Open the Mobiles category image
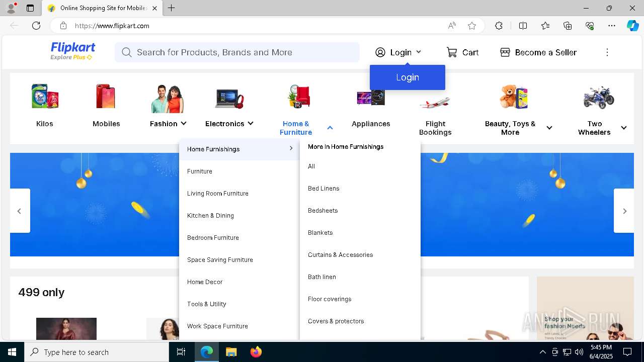The height and width of the screenshot is (362, 644). pos(106,97)
